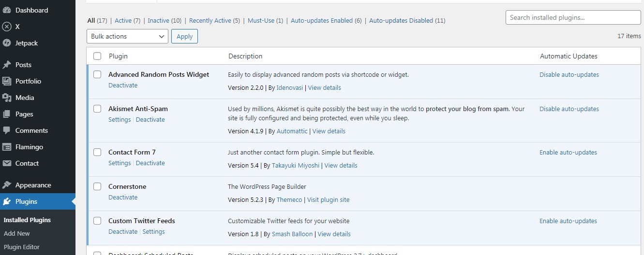644x255 pixels.
Task: Click the Automatic Updates column header
Action: click(569, 56)
